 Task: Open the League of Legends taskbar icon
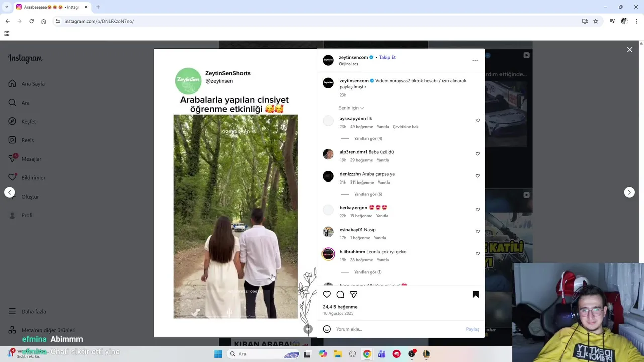pyautogui.click(x=426, y=354)
